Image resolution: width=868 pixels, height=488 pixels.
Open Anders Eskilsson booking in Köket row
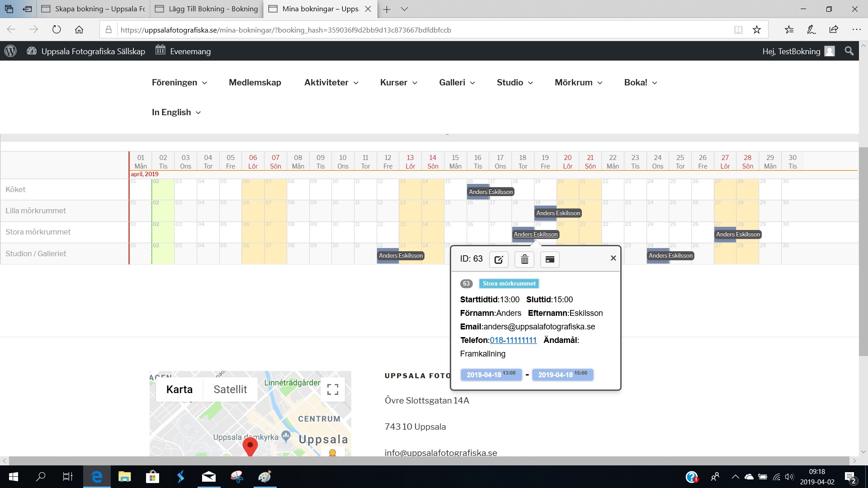click(x=491, y=192)
